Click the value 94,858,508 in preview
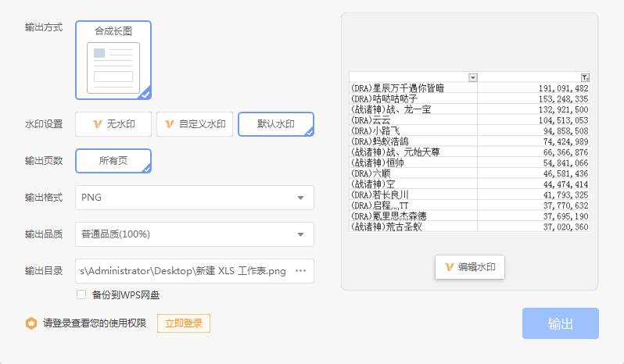This screenshot has width=624, height=364. tap(566, 131)
